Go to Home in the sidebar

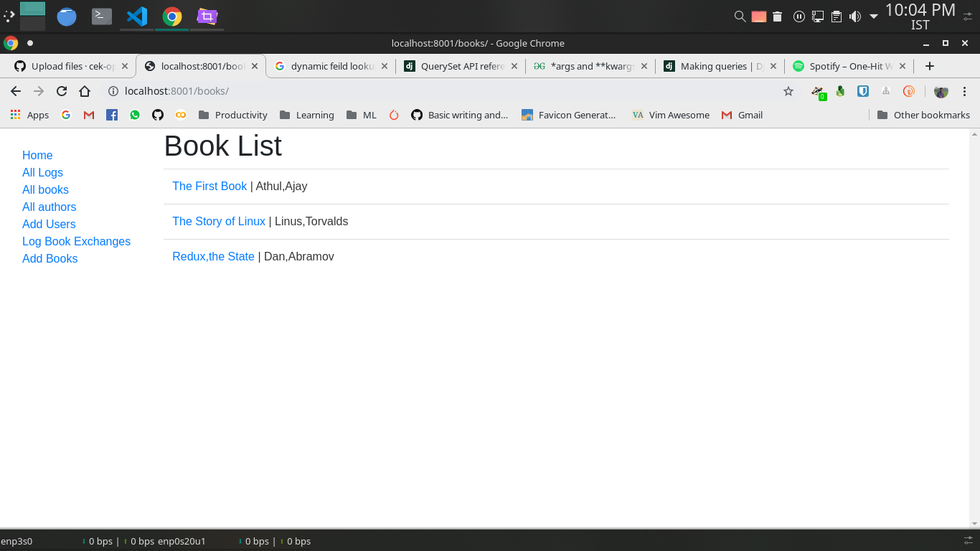click(37, 155)
